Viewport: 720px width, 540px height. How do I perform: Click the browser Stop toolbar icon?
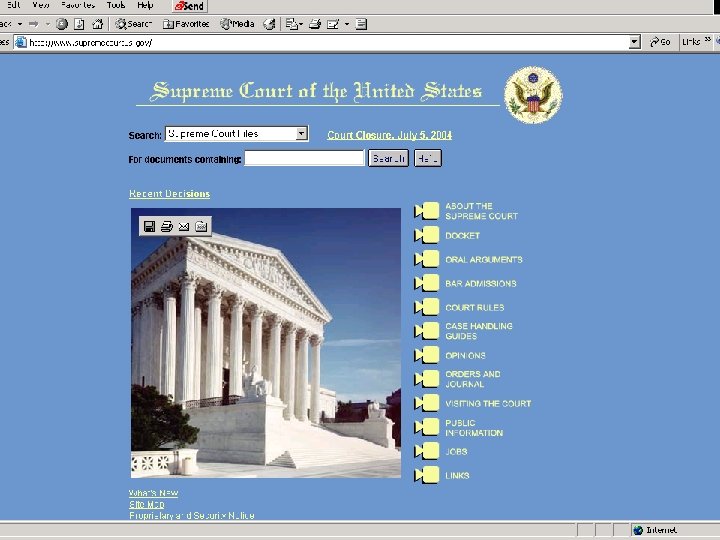(x=62, y=24)
